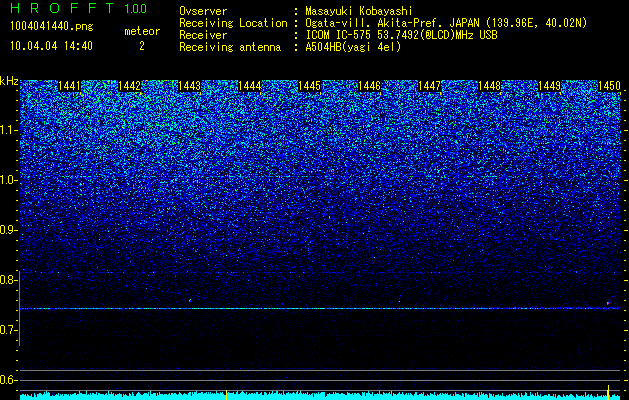This screenshot has width=629, height=400.
Task: Click the receiver text ICOM IC-575 53.7492 MHz USB
Action: 401,35
